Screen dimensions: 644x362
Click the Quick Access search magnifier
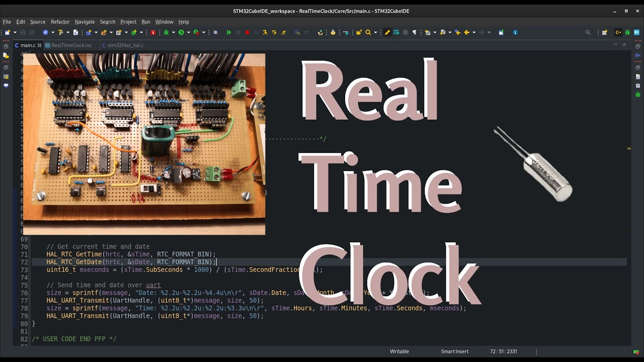(x=588, y=32)
